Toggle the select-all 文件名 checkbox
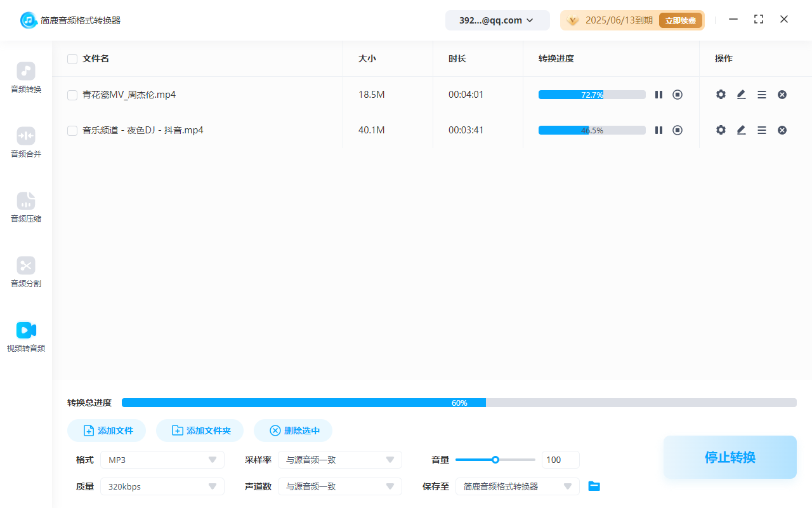 (72, 59)
